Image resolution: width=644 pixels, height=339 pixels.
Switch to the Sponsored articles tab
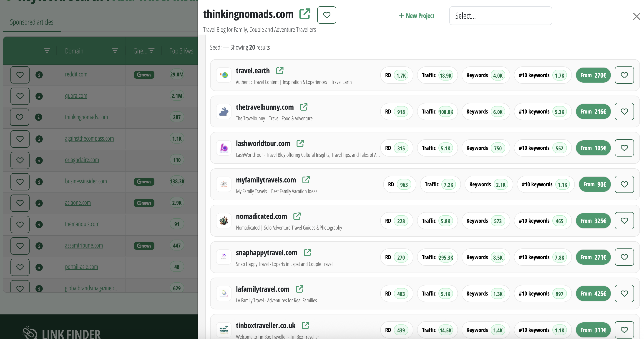[x=32, y=22]
